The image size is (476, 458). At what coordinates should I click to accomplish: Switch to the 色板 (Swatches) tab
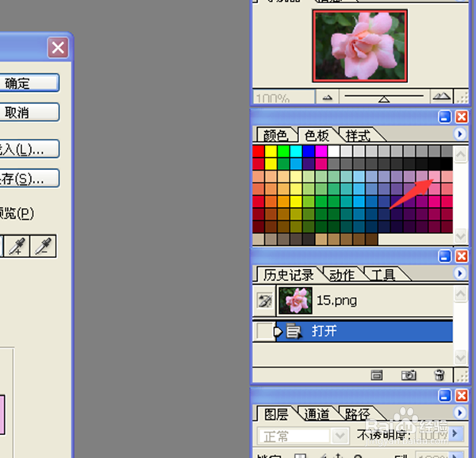(x=317, y=136)
